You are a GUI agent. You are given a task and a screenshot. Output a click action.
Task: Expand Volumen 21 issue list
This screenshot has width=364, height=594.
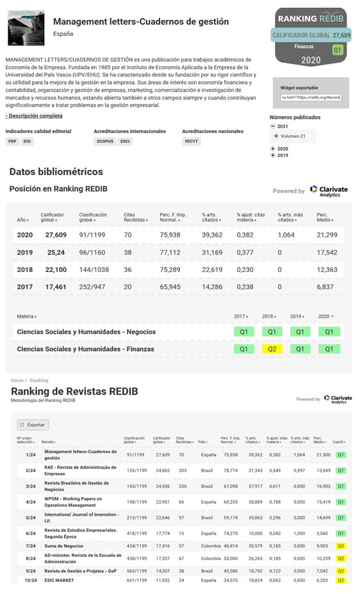[x=276, y=136]
